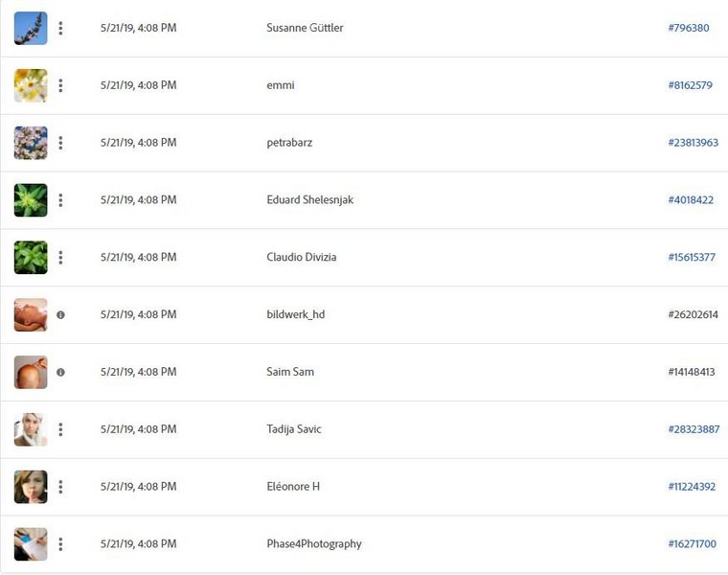Open the options menu for Phase4Photography
Viewport: 728px width, 575px height.
tap(60, 544)
